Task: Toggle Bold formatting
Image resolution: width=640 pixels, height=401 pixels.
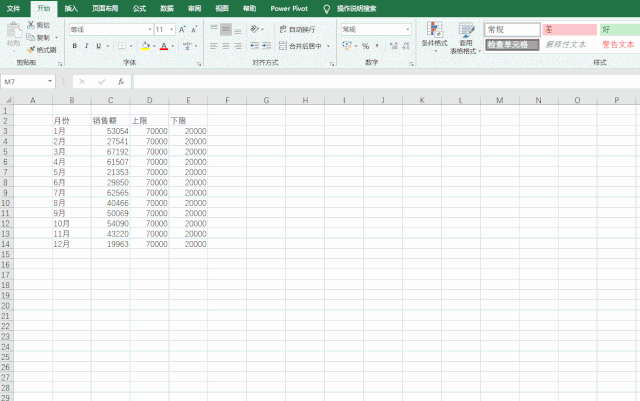Action: pyautogui.click(x=75, y=46)
